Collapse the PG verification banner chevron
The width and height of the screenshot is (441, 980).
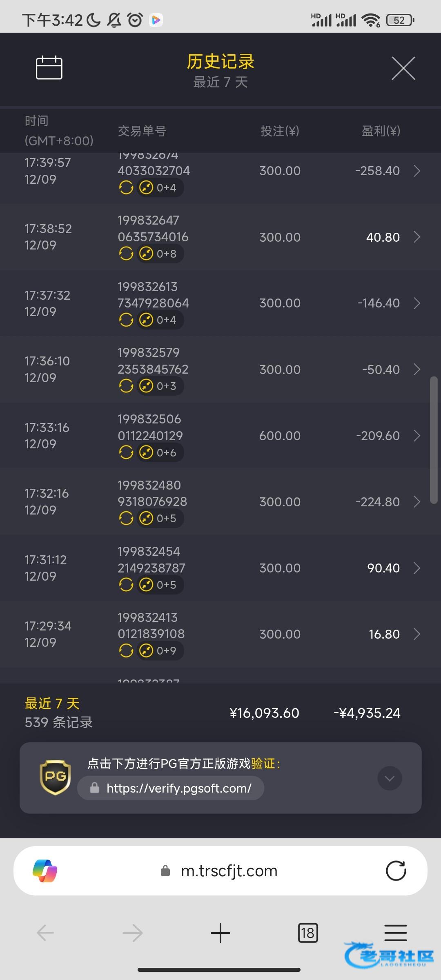(390, 778)
